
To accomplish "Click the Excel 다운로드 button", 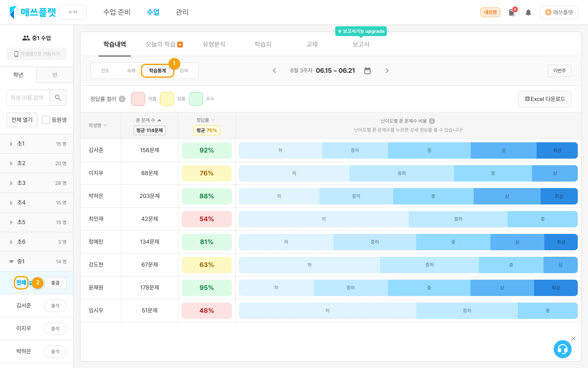I will (545, 99).
